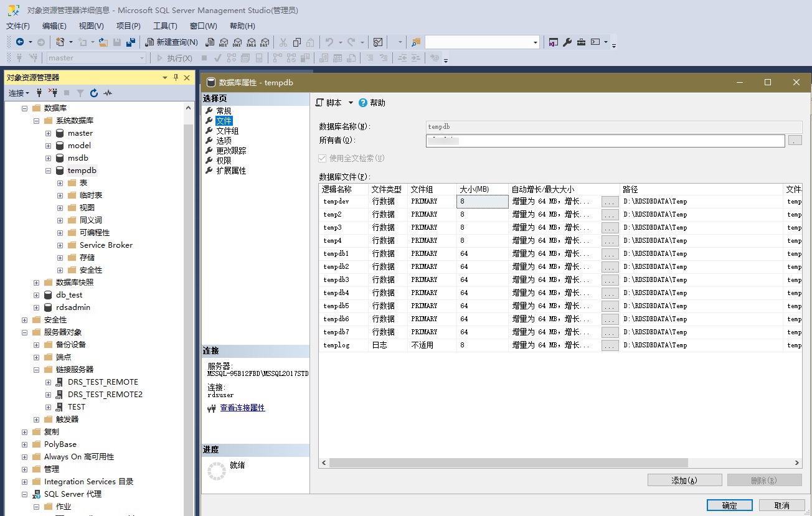Open the 窗口(W) menu

(x=204, y=26)
